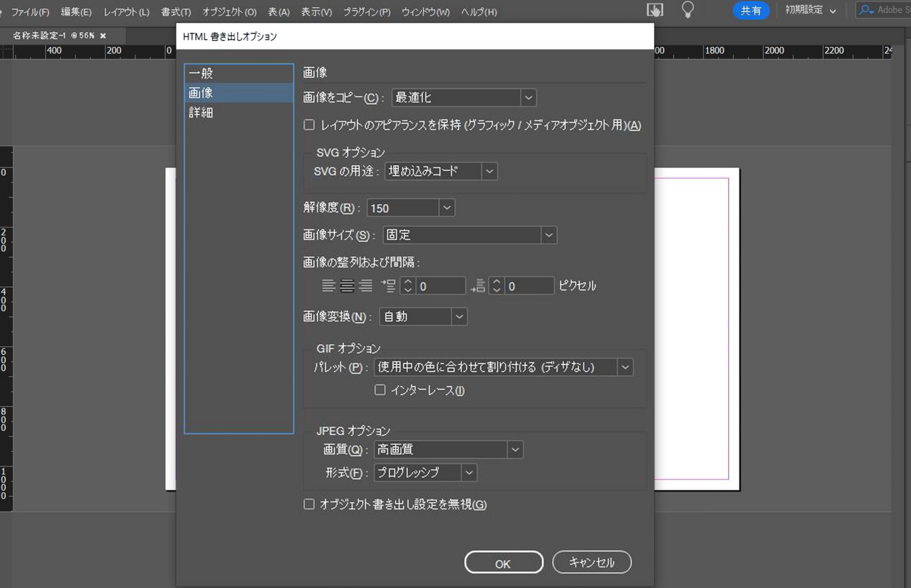Select the right image alignment icon
Image resolution: width=911 pixels, height=588 pixels.
pos(365,285)
